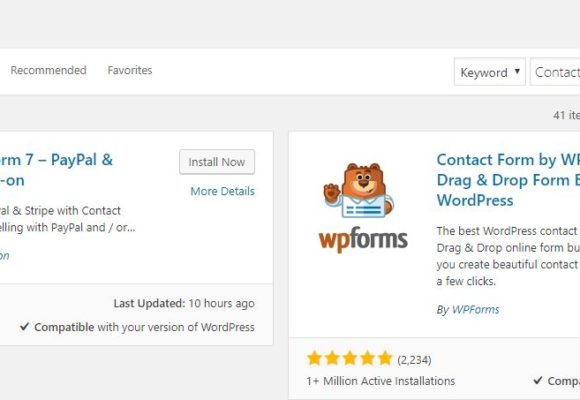
Task: Open the More Details link
Action: [x=222, y=191]
